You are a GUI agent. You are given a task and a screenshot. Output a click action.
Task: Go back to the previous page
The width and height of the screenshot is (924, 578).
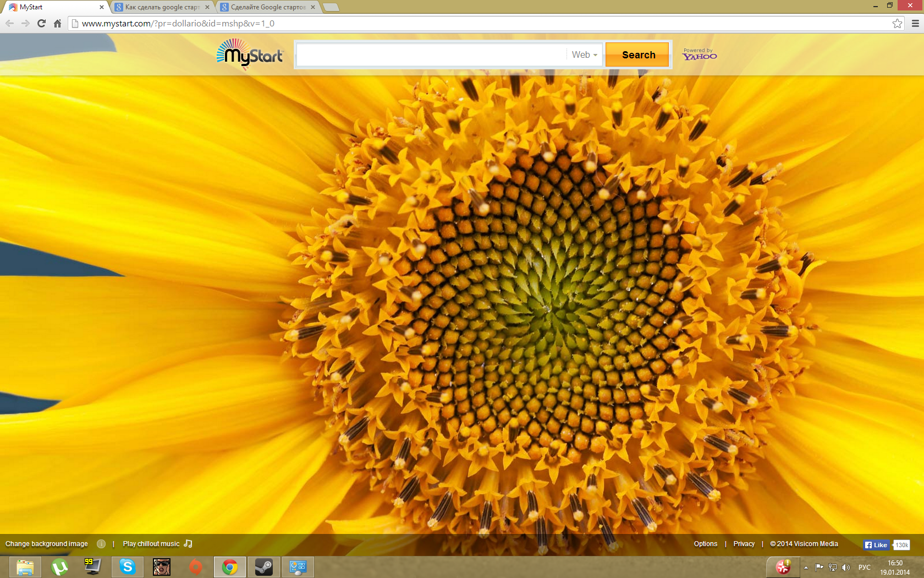point(9,23)
